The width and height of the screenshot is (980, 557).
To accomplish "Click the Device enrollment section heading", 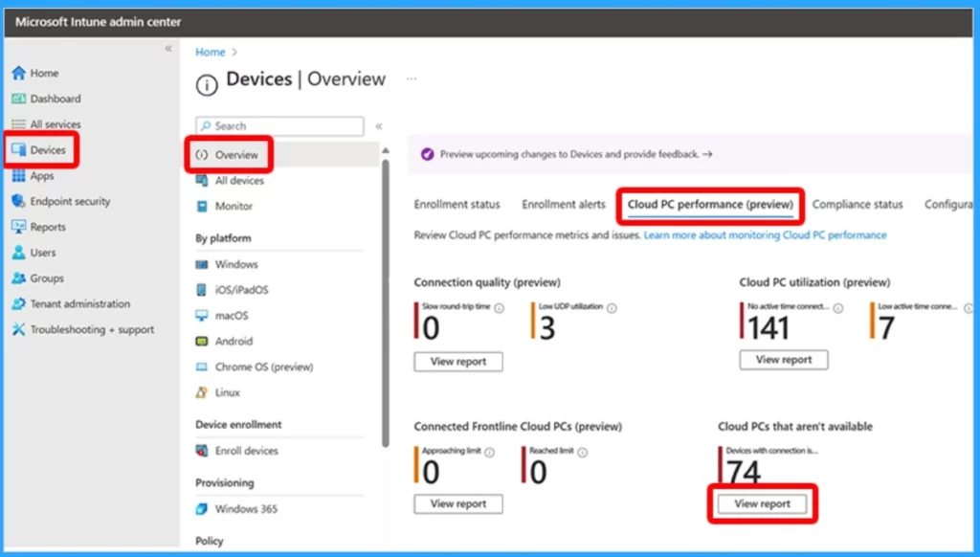I will click(x=238, y=425).
